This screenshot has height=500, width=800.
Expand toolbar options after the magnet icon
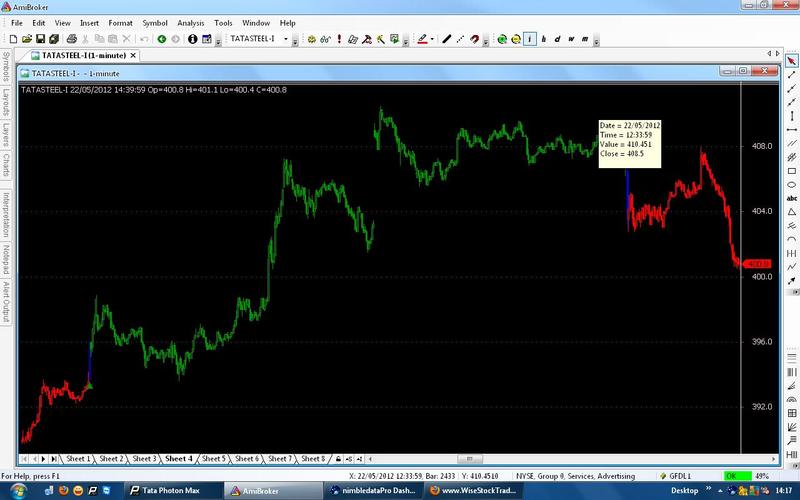(x=486, y=40)
